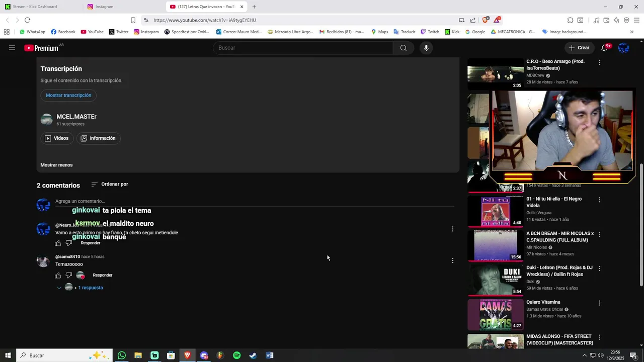Image resolution: width=644 pixels, height=362 pixels.
Task: Start voice search with microphone icon
Action: [x=426, y=48]
